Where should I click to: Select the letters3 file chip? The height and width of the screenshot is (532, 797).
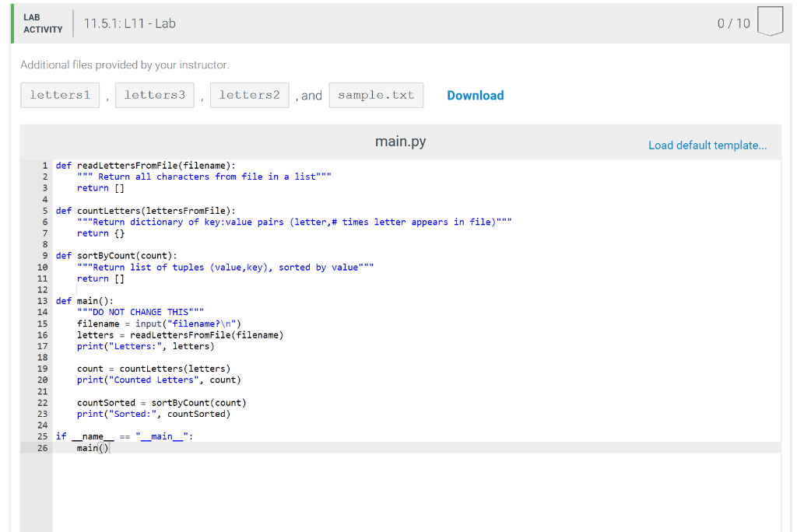click(x=155, y=95)
